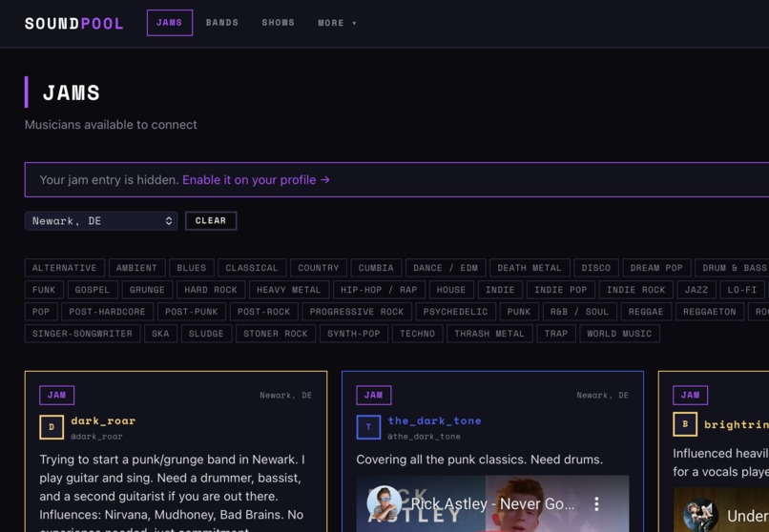Click the Indie genre tag
The width and height of the screenshot is (769, 532).
click(x=500, y=290)
